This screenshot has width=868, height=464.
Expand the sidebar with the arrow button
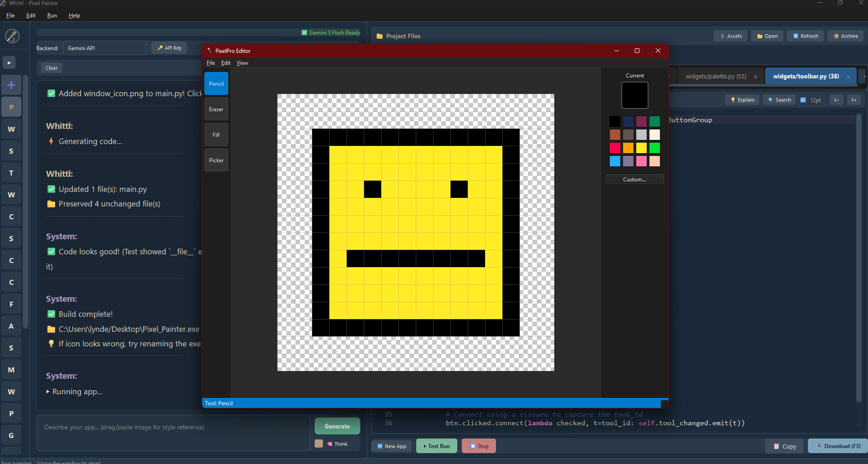(9, 63)
